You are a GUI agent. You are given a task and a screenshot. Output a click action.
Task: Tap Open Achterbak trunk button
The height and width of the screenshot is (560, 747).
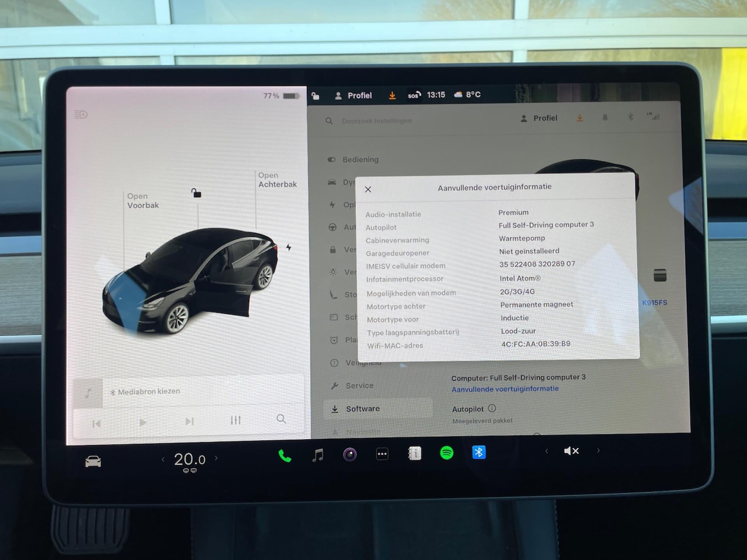[x=277, y=180]
